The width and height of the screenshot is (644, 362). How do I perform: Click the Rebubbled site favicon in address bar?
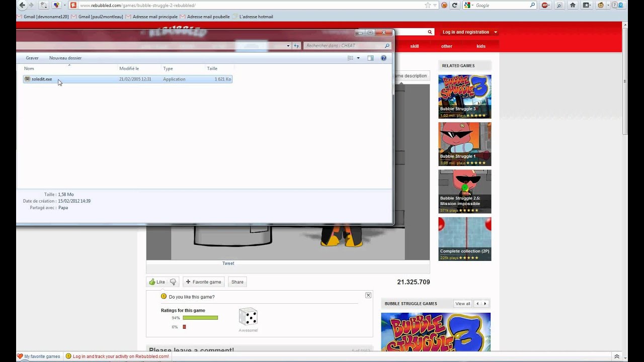(73, 5)
